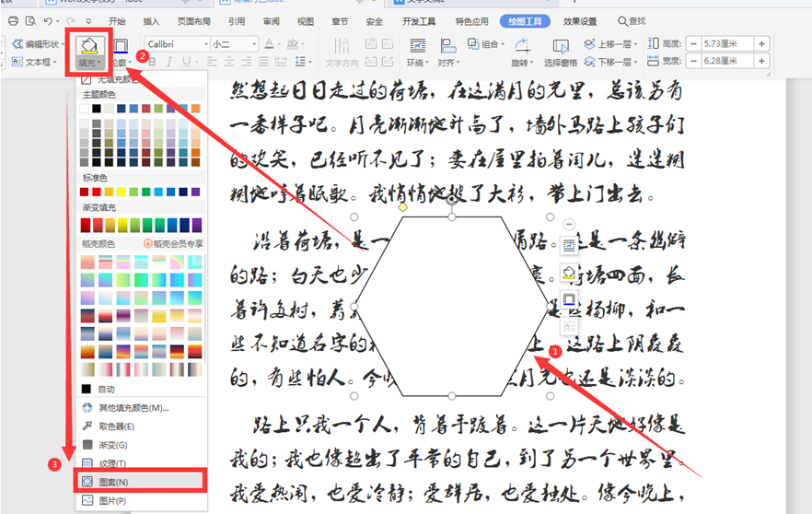The image size is (812, 514).
Task: Click the Undo arrow icon
Action: click(48, 21)
